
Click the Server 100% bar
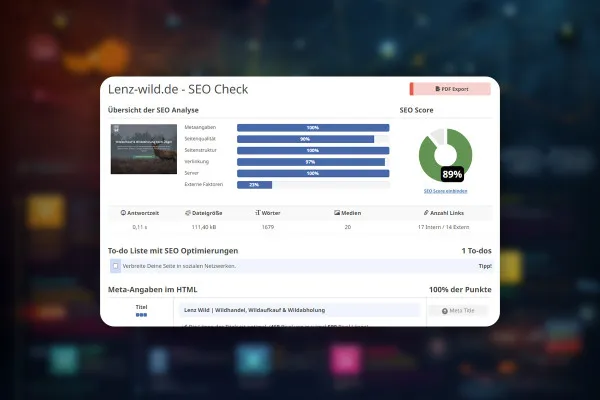click(313, 173)
